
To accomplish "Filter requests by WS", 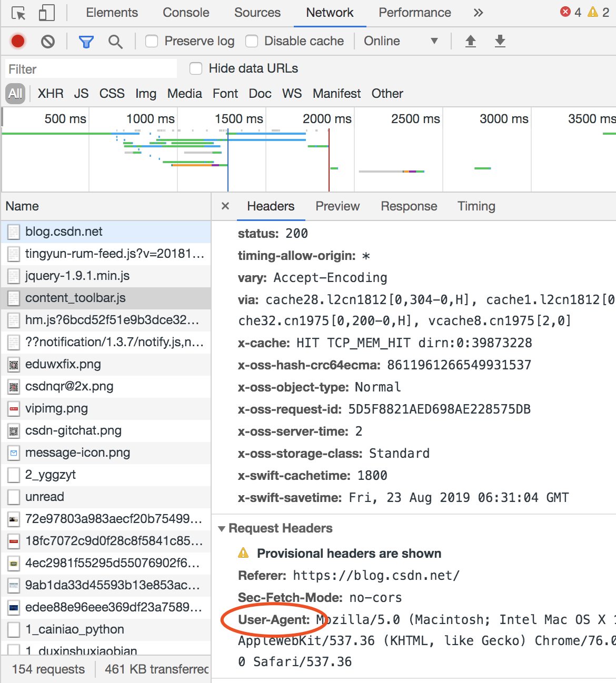I will [x=292, y=94].
